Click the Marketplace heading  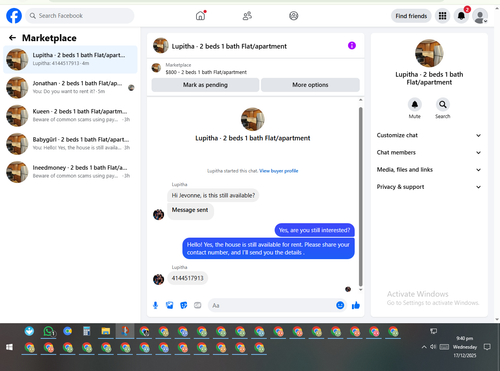pos(49,38)
